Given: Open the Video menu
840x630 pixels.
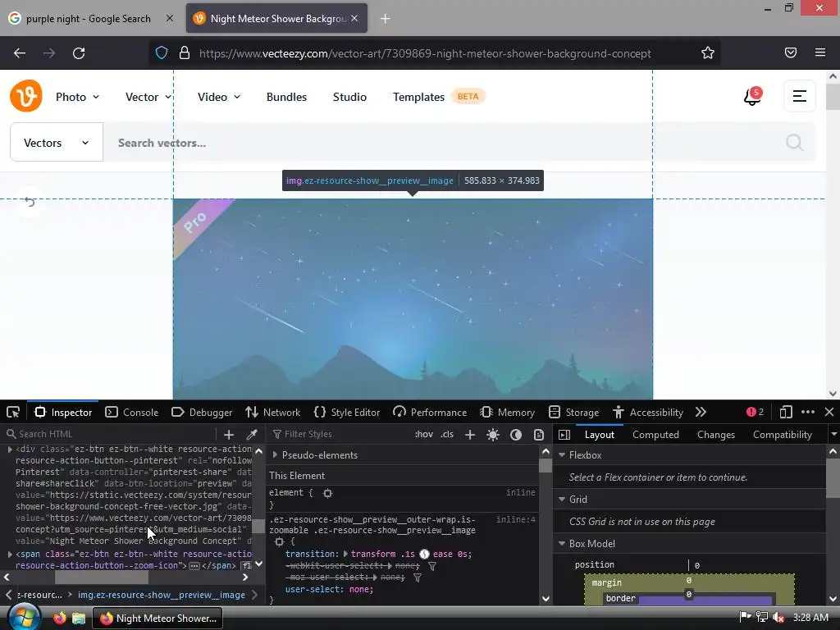Looking at the screenshot, I should [x=219, y=97].
